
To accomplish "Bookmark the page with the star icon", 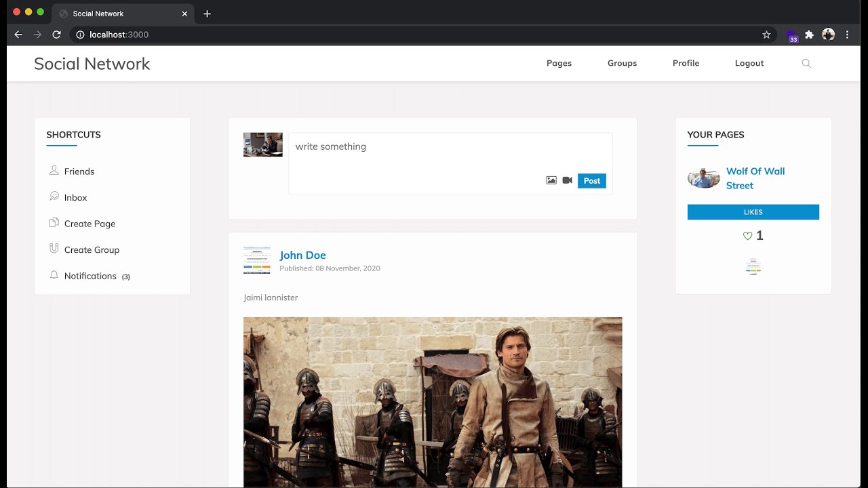I will pos(766,35).
